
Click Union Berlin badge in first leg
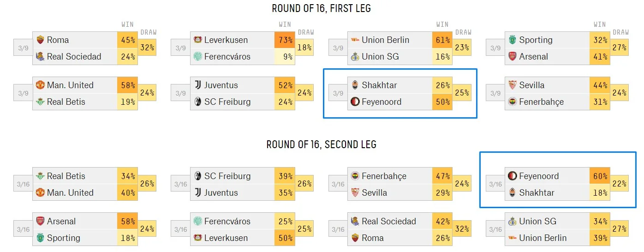tap(355, 40)
